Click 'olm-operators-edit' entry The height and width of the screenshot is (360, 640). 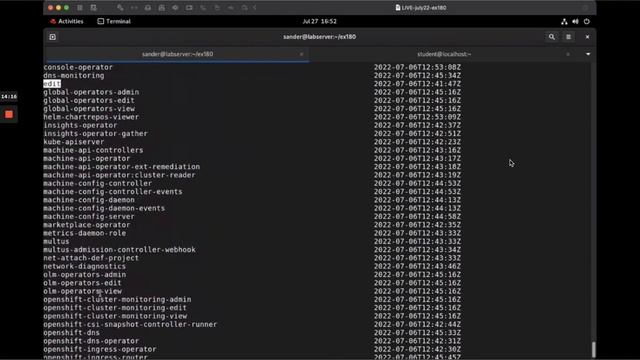pos(82,283)
